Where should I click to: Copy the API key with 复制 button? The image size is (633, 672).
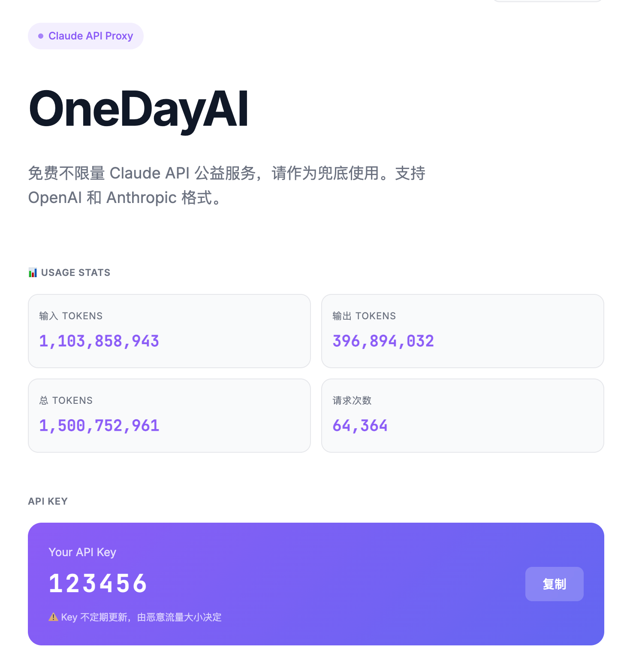click(554, 584)
